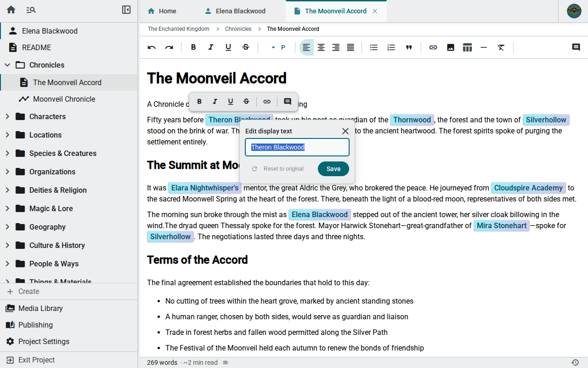The image size is (588, 368).
Task: Go to Chronicles breadcrumb
Action: [238, 29]
